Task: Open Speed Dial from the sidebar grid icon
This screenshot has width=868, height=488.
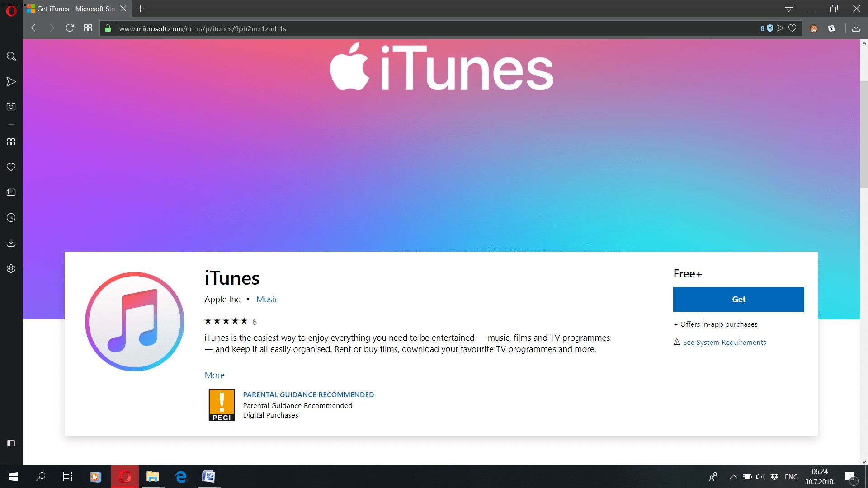Action: click(x=11, y=142)
